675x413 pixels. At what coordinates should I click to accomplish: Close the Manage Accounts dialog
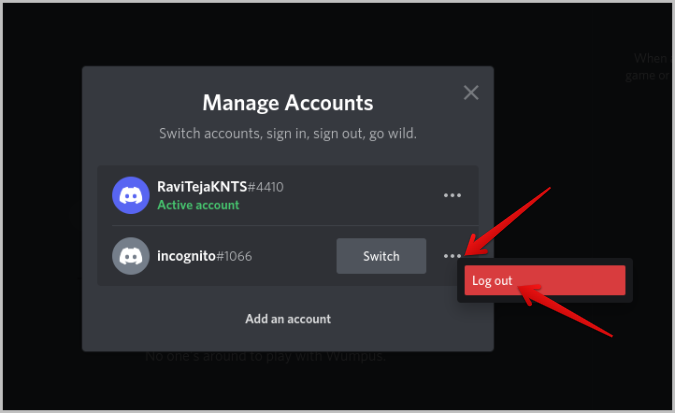[471, 93]
